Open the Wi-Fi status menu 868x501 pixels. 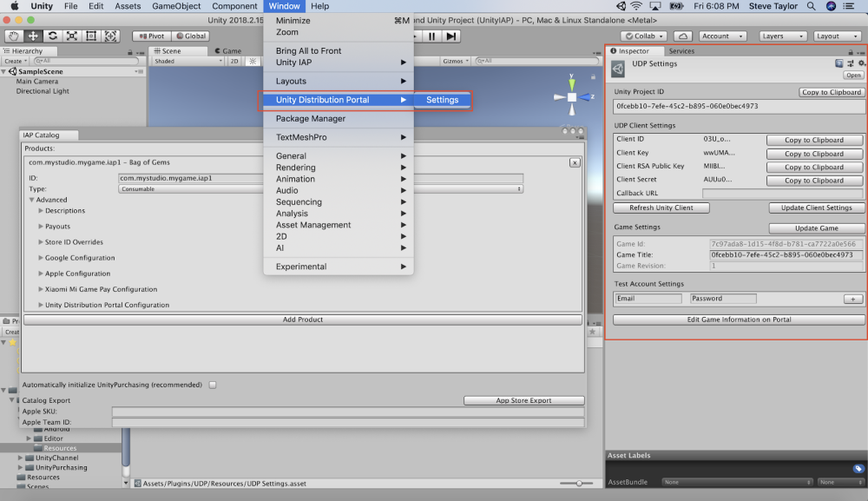[636, 6]
